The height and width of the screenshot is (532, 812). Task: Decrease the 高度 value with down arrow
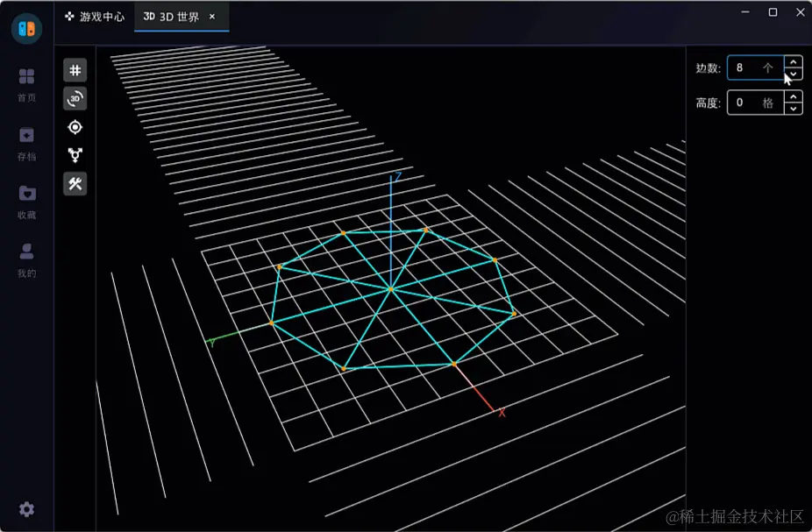coord(794,108)
